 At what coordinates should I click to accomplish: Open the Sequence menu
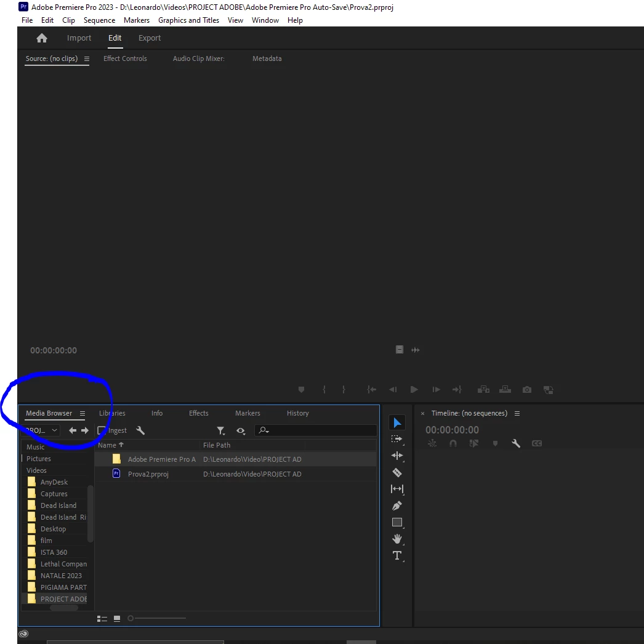pyautogui.click(x=99, y=20)
